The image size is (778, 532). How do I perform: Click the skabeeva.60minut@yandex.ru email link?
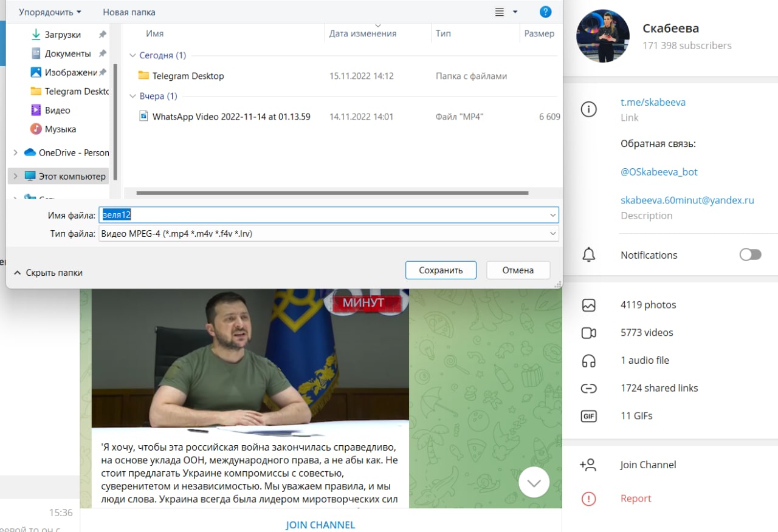point(687,200)
